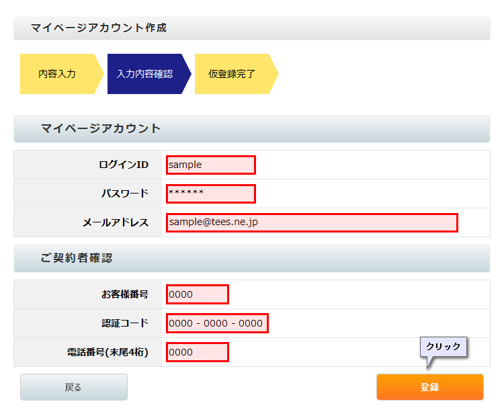Click the orange 登録 button
The height and width of the screenshot is (420, 504).
point(429,387)
